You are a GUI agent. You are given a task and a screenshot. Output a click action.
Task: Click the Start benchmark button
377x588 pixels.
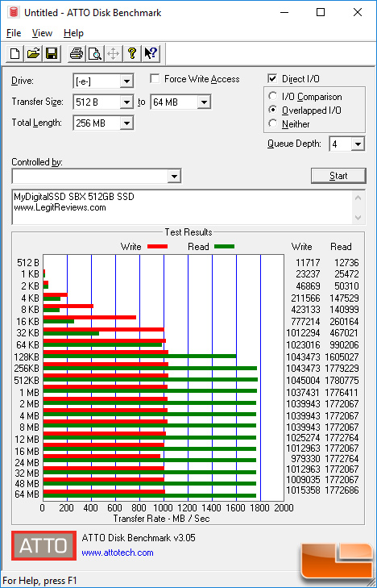click(338, 176)
